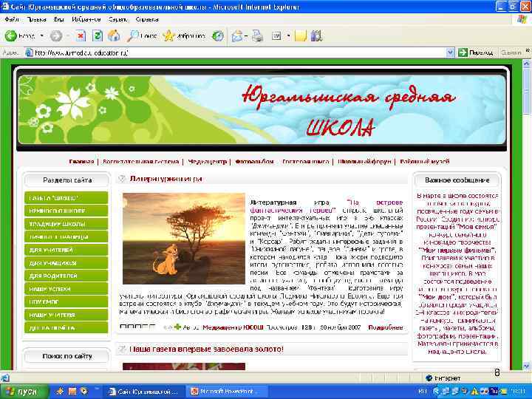Open the Edit button dropdown arrow
Screen dimensions: 532x399
288,35
